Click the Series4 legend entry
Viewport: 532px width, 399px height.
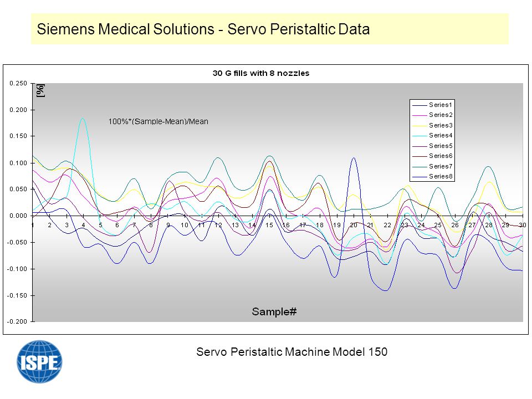pyautogui.click(x=432, y=135)
